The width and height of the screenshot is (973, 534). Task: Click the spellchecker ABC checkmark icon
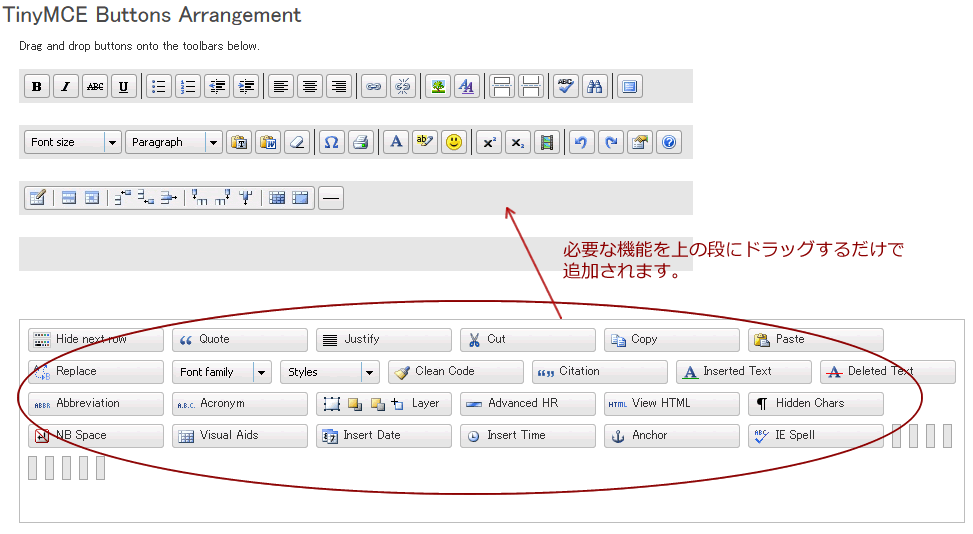click(x=565, y=86)
